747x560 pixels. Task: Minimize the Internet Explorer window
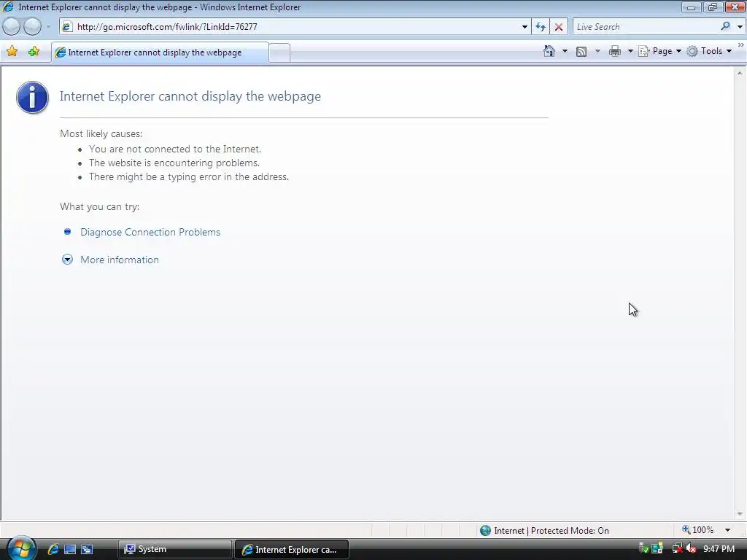(692, 7)
